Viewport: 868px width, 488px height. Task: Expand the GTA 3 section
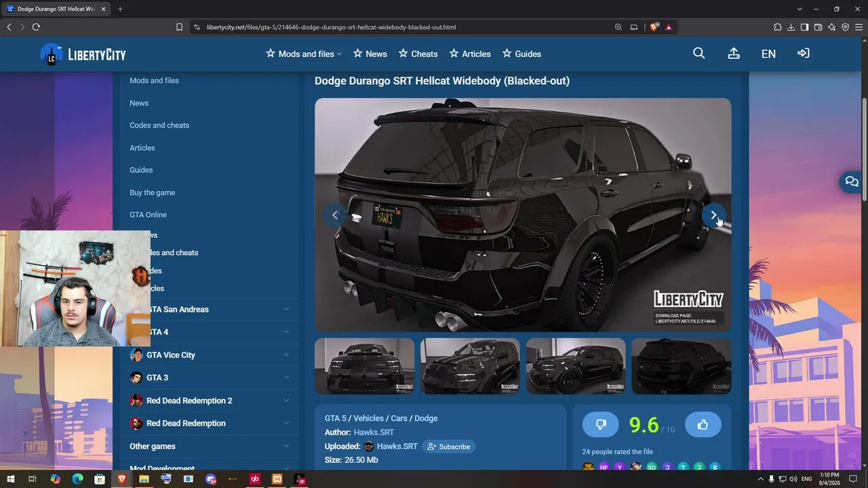pos(209,378)
